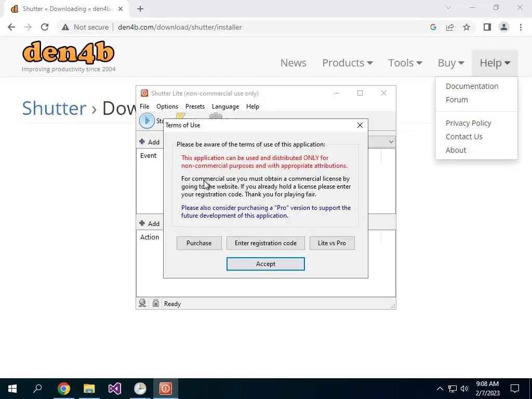Expand the Tools dropdown menu
532x399 pixels.
click(x=405, y=63)
